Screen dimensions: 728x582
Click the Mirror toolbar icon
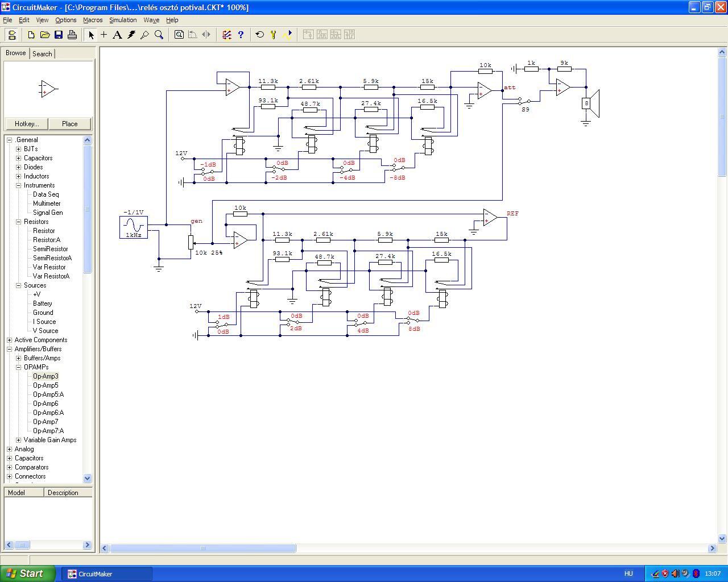206,35
